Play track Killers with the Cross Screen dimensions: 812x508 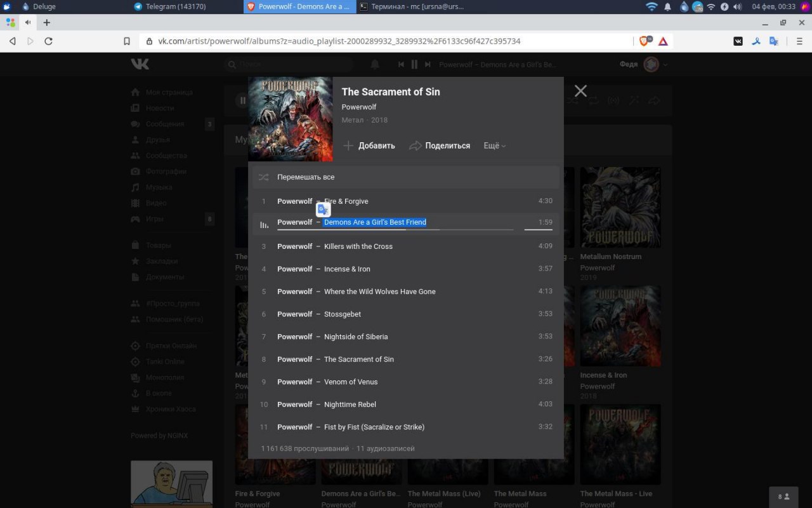click(x=406, y=246)
